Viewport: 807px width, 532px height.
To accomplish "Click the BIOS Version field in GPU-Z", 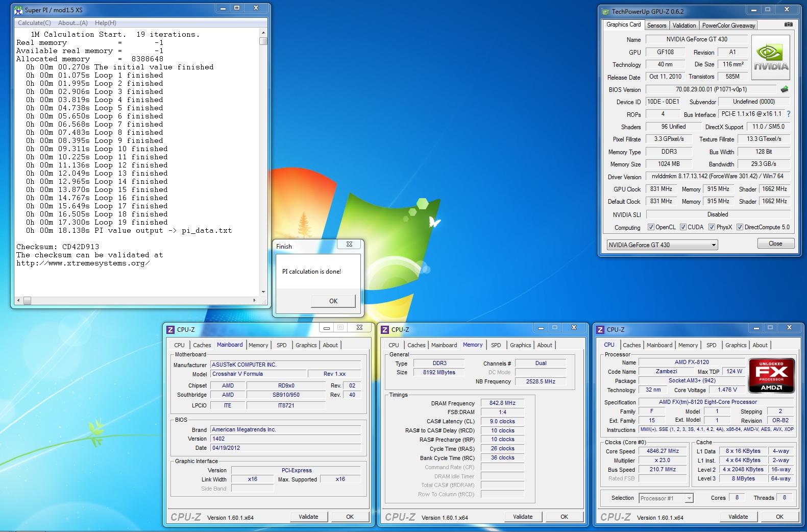I will (x=711, y=89).
